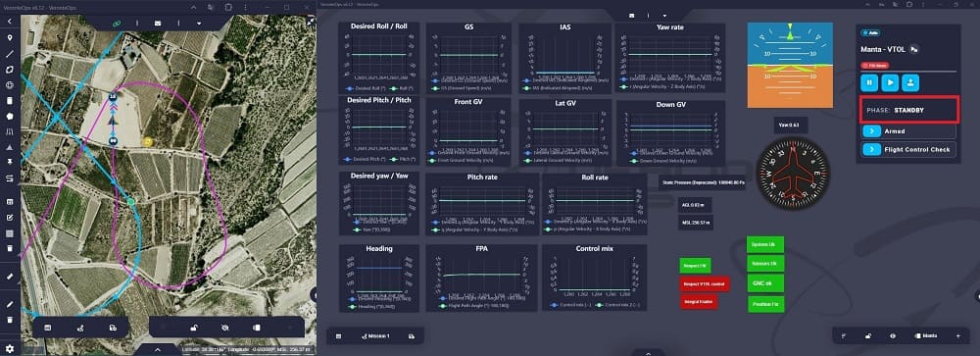980x356 pixels.
Task: Expand the dropdown arrow in the map top bar
Action: pyautogui.click(x=199, y=24)
